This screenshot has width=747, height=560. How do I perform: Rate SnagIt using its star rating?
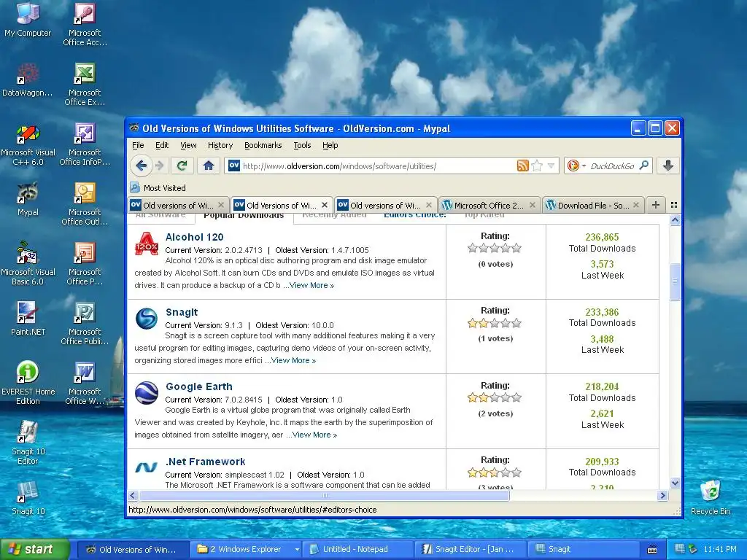click(x=495, y=323)
